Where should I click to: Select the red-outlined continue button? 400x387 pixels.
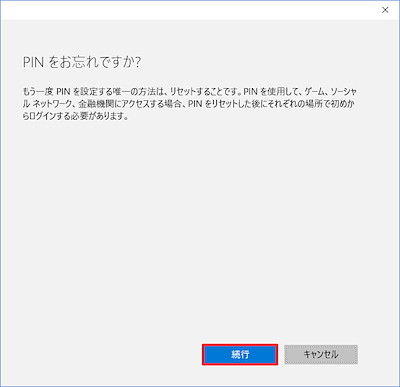click(x=240, y=354)
